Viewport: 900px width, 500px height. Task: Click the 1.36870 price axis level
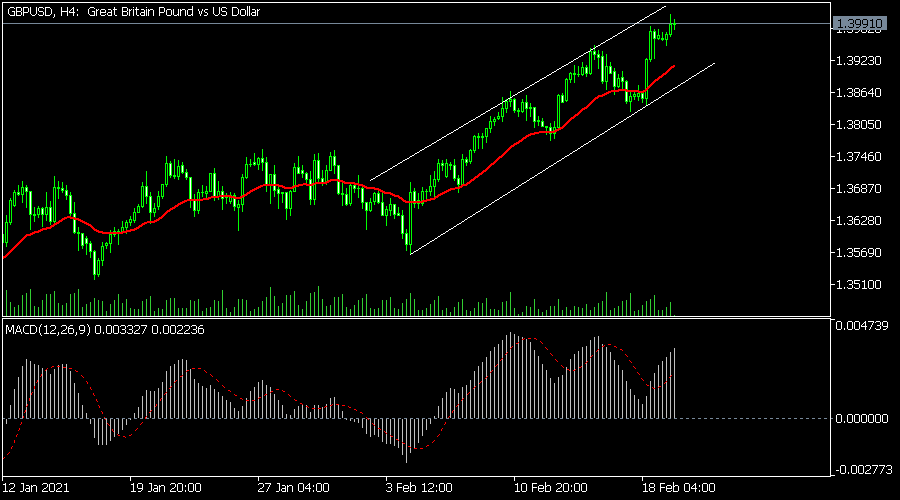click(860, 189)
